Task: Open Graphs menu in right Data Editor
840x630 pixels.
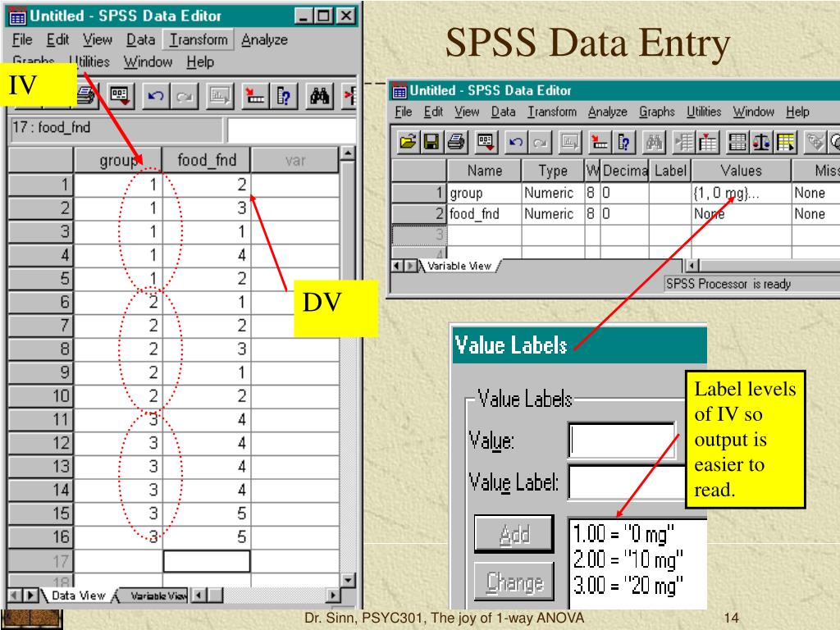Action: coord(657,112)
